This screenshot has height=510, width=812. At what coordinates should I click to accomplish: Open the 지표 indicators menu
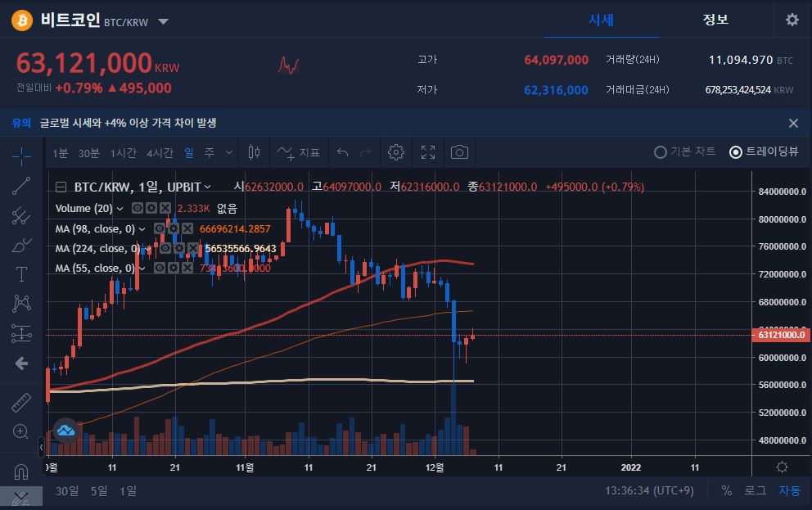[x=298, y=153]
